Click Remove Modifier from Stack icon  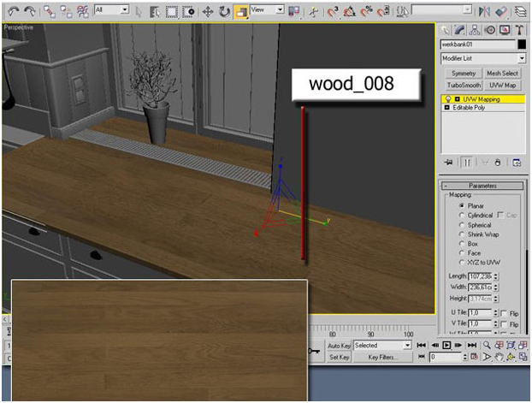(x=498, y=163)
